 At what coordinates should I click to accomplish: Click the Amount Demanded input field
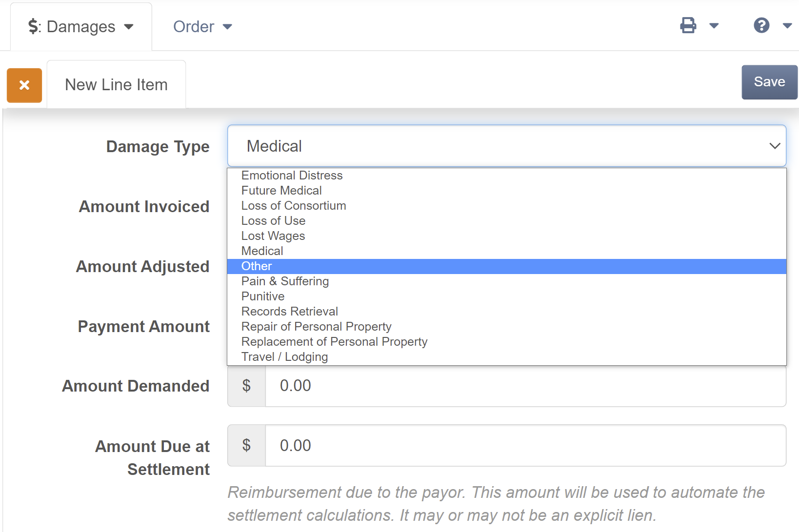[525, 386]
